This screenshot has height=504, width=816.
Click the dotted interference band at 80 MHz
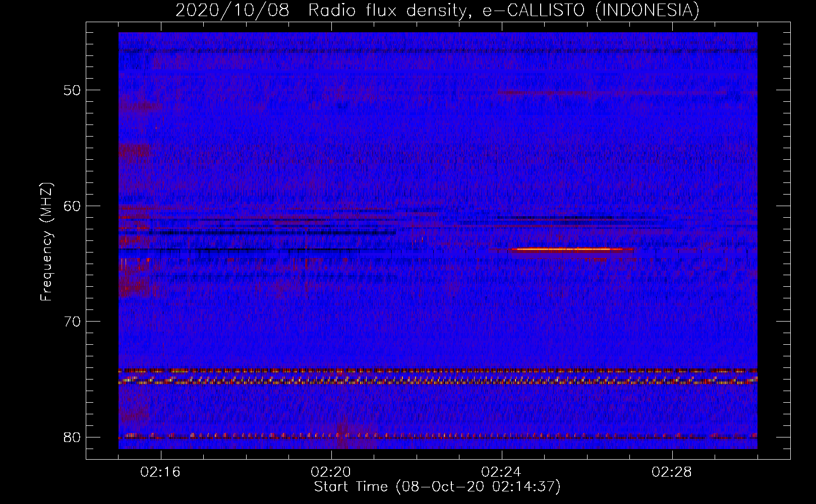438,436
